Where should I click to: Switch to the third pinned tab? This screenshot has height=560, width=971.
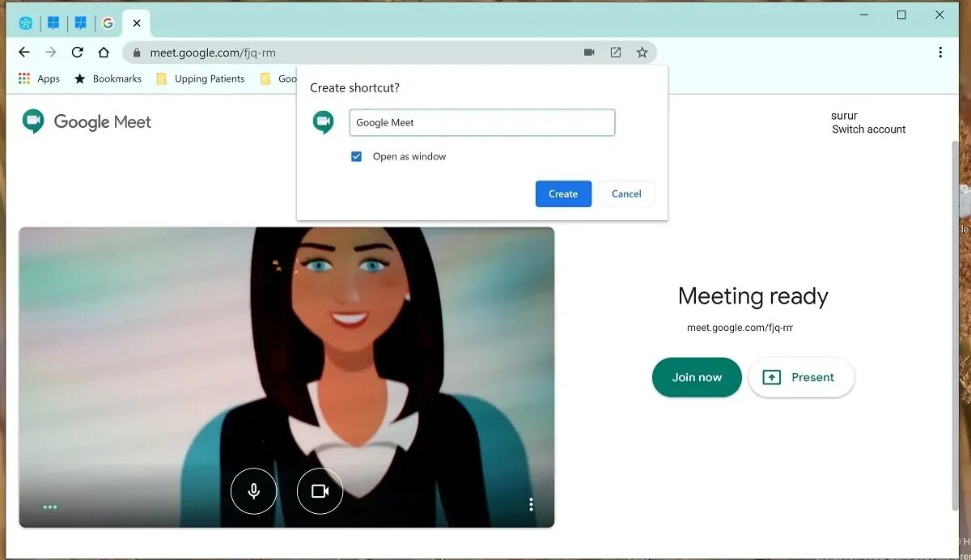[80, 23]
